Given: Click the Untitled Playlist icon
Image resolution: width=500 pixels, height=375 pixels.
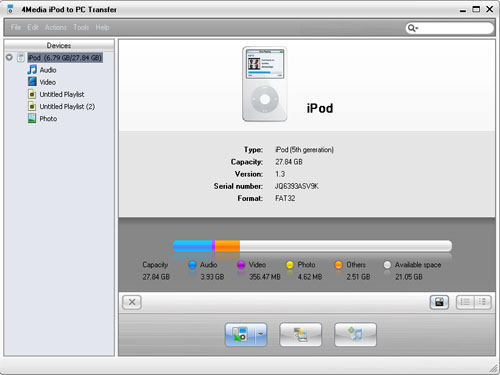Looking at the screenshot, I should pos(32,94).
